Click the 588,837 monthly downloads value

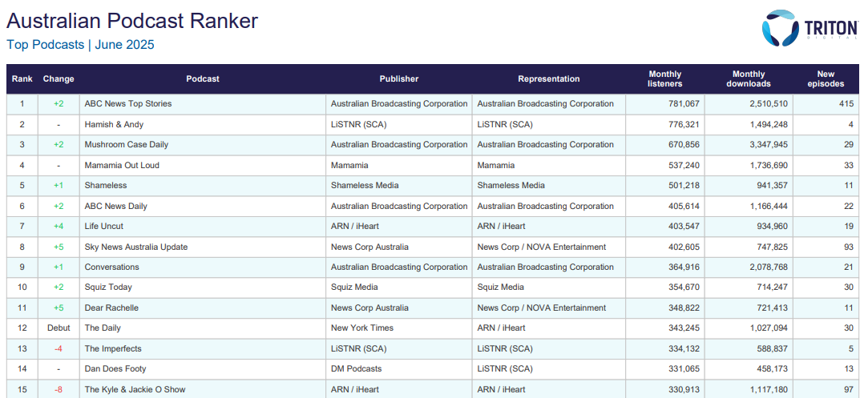coord(773,349)
